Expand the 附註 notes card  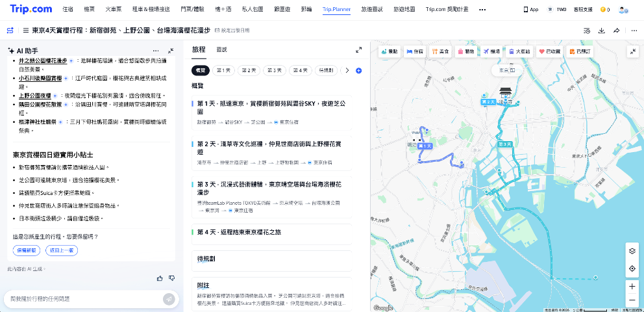point(272,294)
